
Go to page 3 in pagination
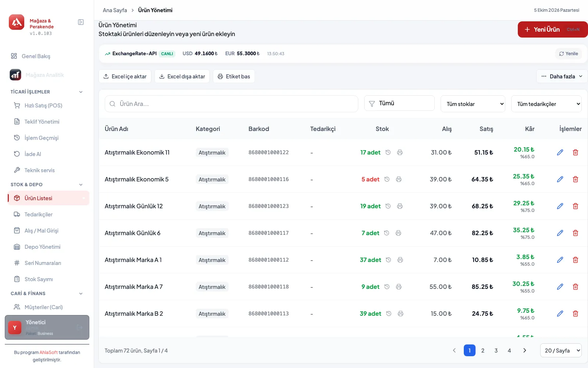click(496, 350)
